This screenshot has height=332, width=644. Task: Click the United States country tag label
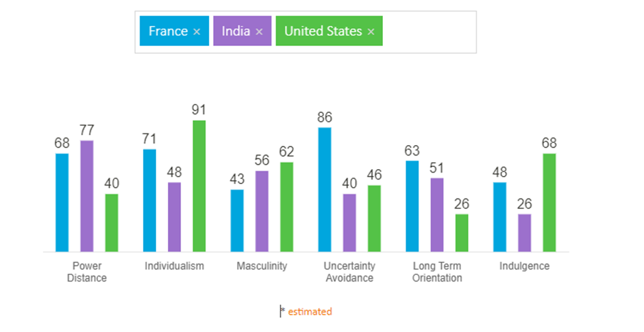tap(323, 31)
